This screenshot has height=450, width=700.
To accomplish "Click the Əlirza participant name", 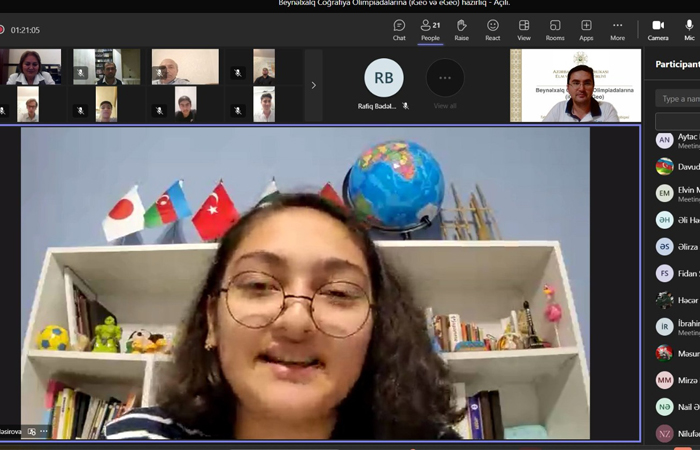I will [688, 247].
